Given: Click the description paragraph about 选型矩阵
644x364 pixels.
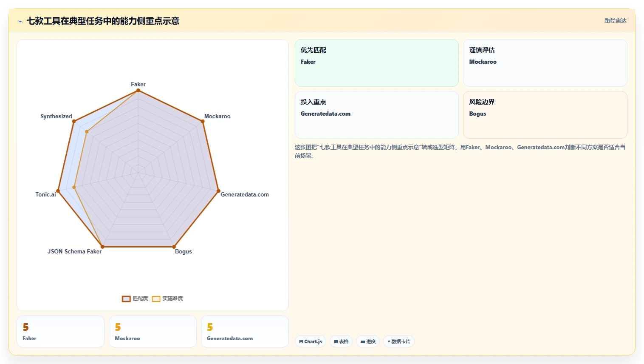Looking at the screenshot, I should point(460,151).
